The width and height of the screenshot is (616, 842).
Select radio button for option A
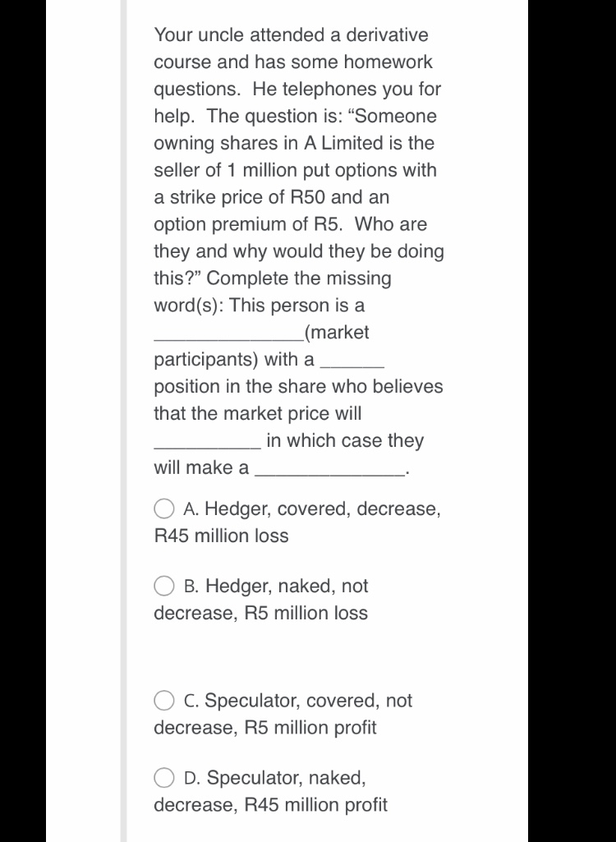[163, 508]
